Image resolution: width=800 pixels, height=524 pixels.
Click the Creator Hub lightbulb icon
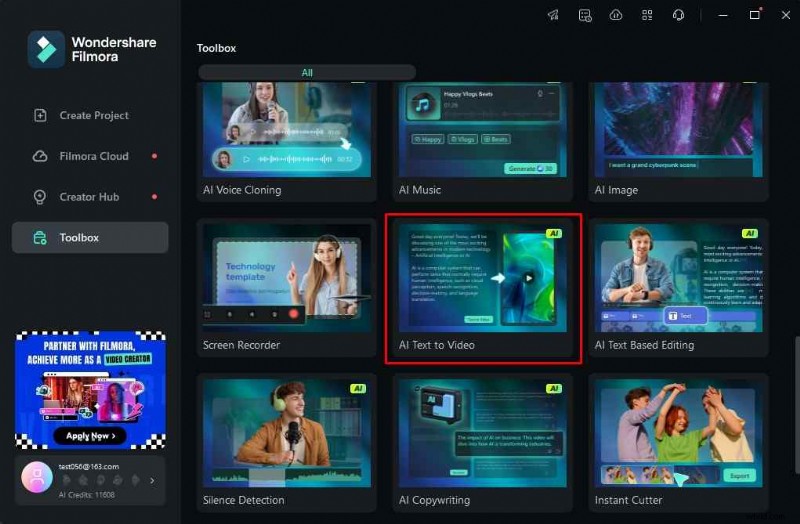point(40,197)
